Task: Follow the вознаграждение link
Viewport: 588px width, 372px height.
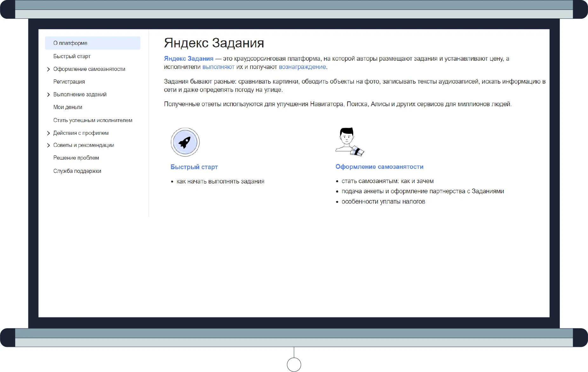Action: coord(302,67)
